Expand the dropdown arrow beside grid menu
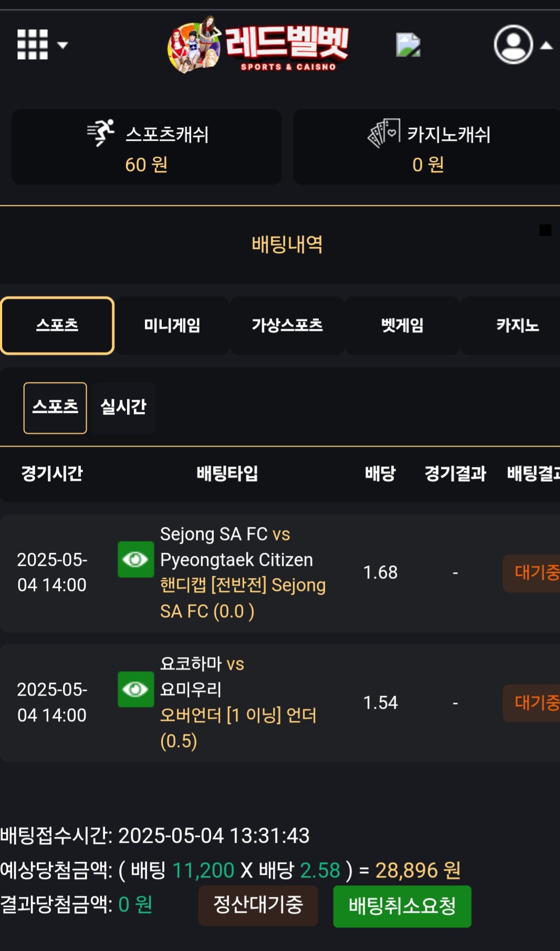 click(x=63, y=45)
